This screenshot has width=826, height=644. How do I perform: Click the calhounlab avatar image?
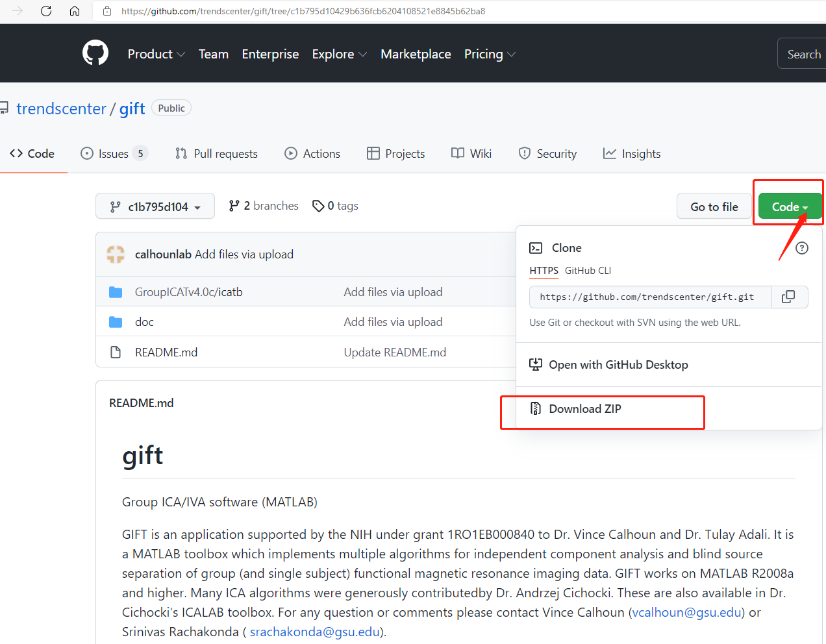pos(116,254)
